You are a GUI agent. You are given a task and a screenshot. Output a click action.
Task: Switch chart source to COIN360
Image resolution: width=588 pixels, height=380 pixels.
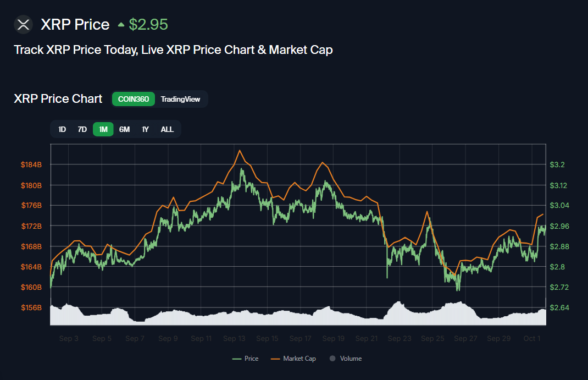pyautogui.click(x=134, y=100)
